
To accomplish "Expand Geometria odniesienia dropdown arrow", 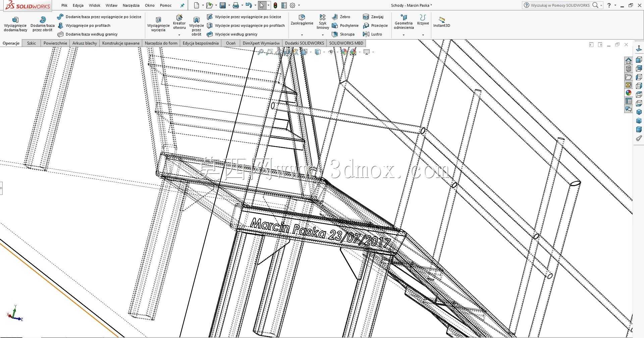I will 404,35.
